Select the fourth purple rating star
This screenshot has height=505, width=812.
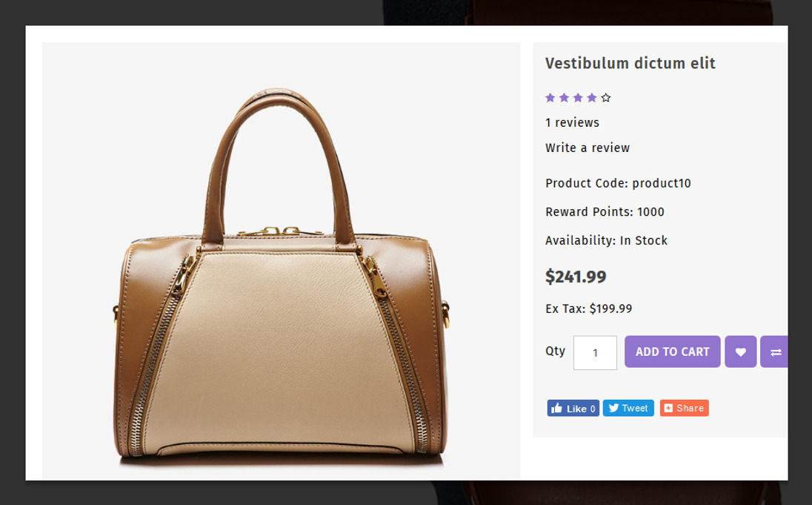click(x=592, y=98)
